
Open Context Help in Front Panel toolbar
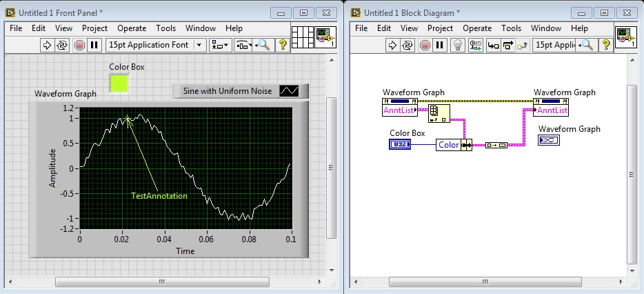(282, 45)
